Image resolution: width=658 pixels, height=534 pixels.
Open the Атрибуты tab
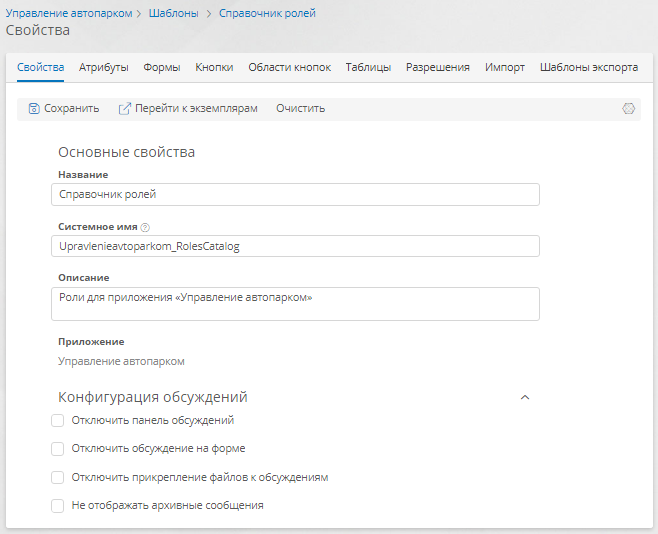[104, 67]
